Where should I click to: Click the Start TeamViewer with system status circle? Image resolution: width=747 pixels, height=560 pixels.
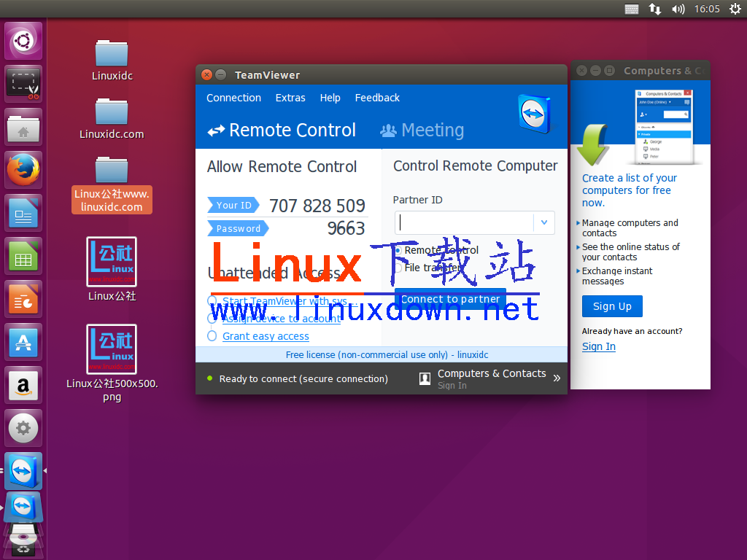coord(212,300)
